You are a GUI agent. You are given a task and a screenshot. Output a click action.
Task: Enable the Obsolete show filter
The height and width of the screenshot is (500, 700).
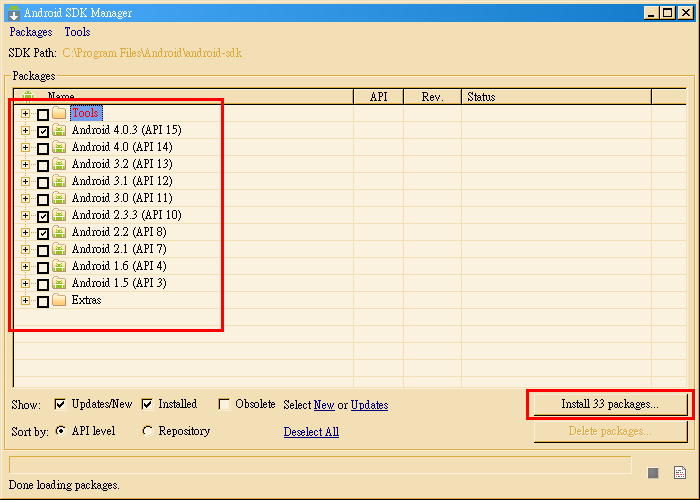click(224, 404)
